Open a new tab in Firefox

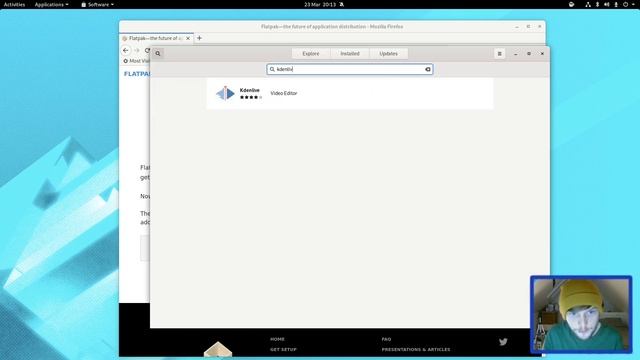(199, 38)
